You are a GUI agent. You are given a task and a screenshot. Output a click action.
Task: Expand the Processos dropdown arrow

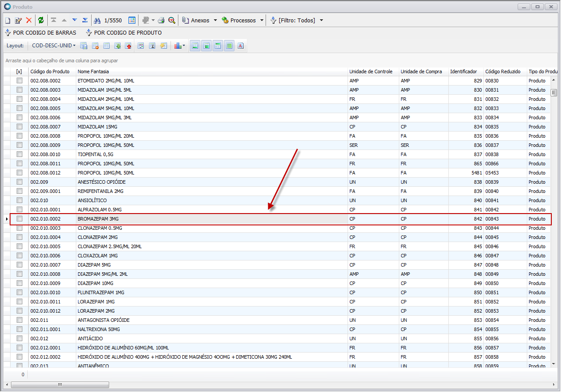pos(262,20)
